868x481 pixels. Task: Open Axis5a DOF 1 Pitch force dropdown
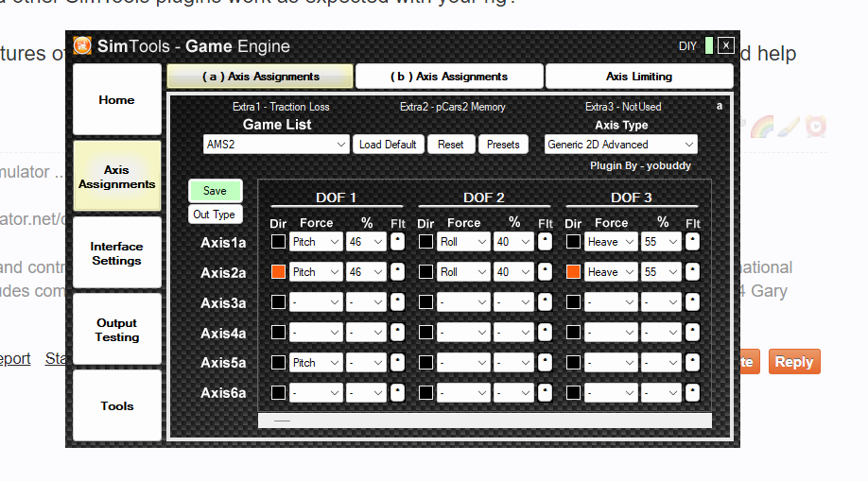tap(316, 363)
